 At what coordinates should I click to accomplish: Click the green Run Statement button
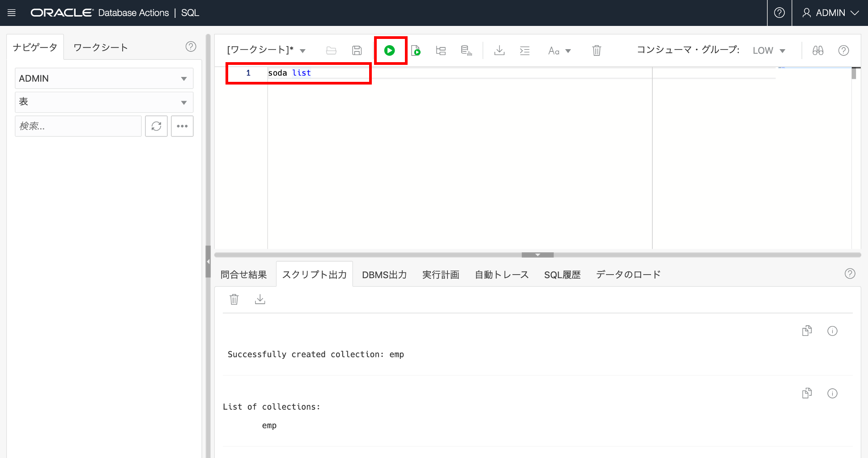point(390,51)
